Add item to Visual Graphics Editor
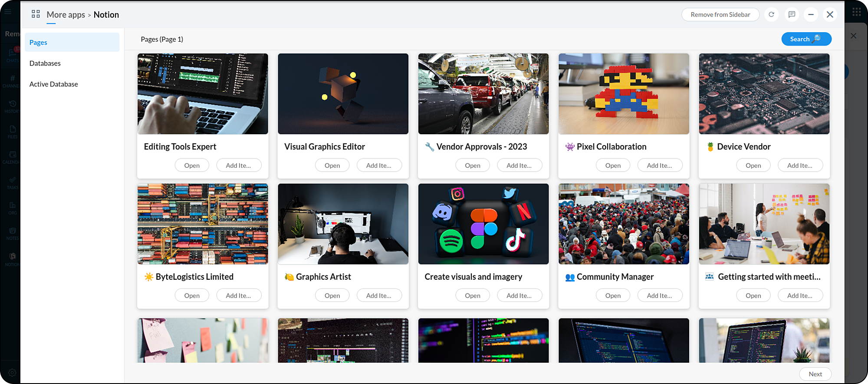The width and height of the screenshot is (868, 384). (379, 166)
